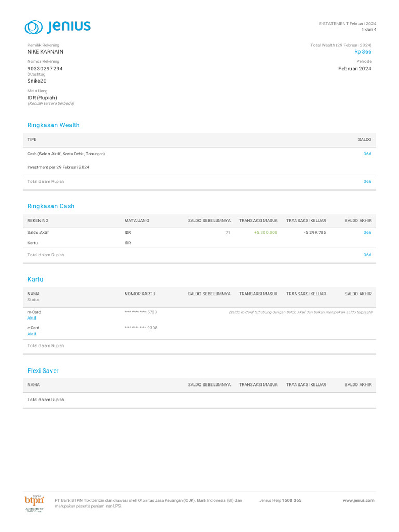
Task: Click the Cash (Saldo Aktif, Kartu Debit, Tabungan) row
Action: click(x=199, y=154)
